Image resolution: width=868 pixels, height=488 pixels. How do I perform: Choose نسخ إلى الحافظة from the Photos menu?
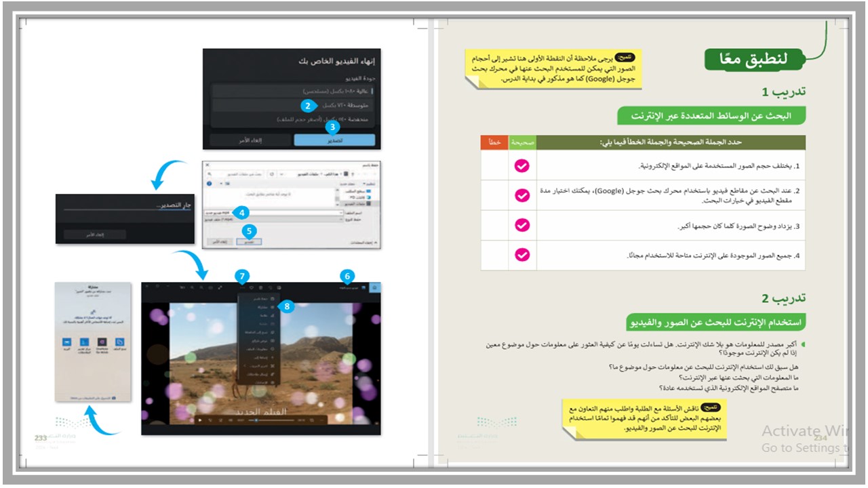coord(260,332)
